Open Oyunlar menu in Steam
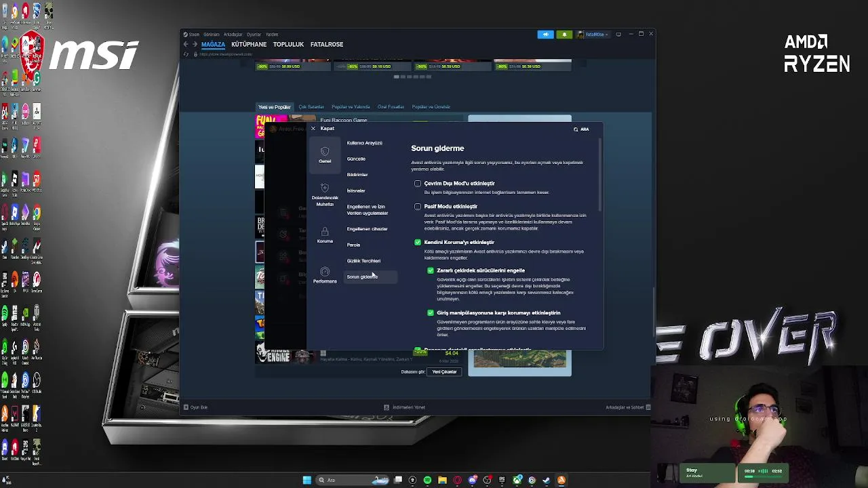The width and height of the screenshot is (868, 488). 254,34
